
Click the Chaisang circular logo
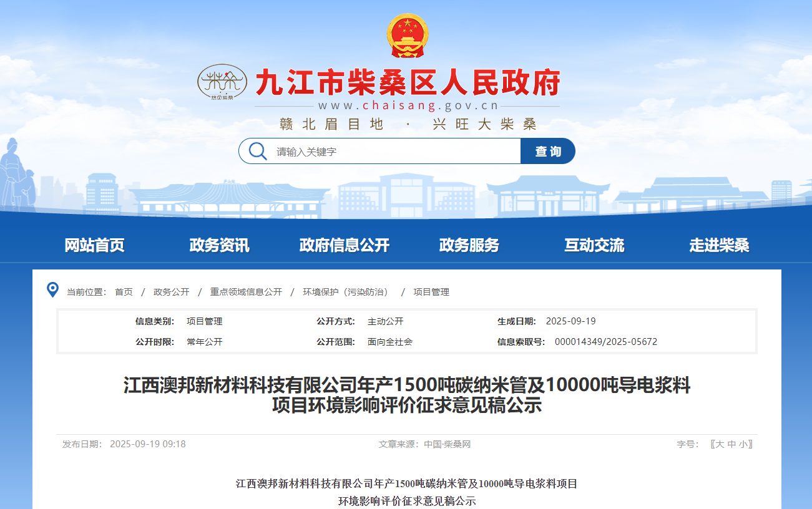tap(222, 82)
